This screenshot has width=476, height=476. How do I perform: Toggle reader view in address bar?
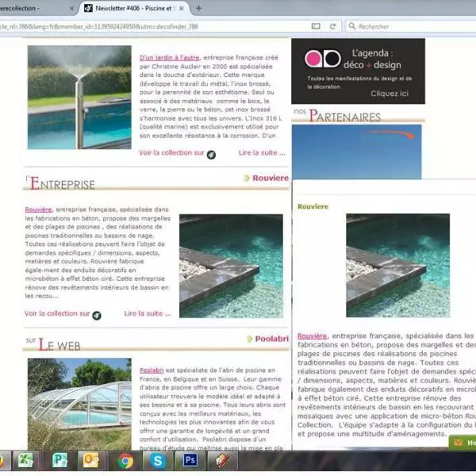tap(316, 25)
